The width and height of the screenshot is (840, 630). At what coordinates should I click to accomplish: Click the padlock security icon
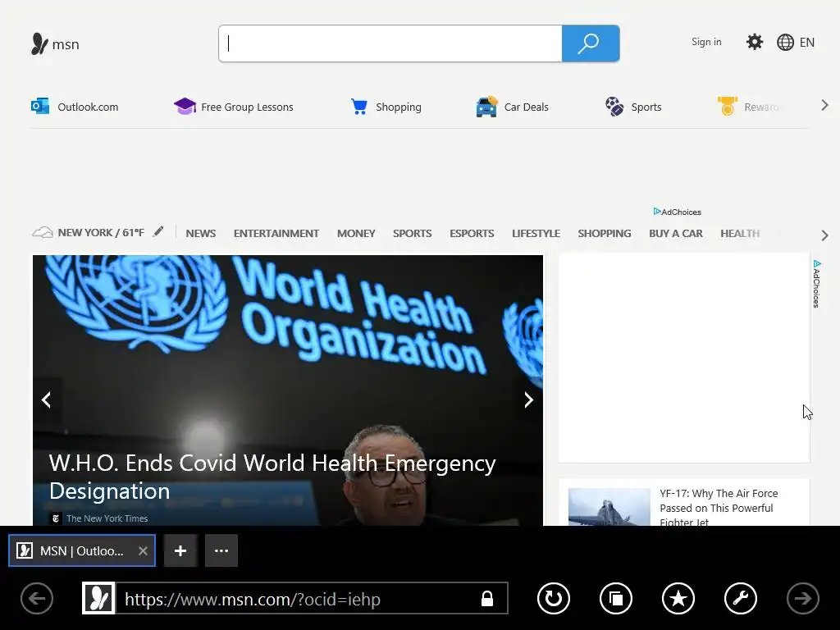(x=487, y=598)
